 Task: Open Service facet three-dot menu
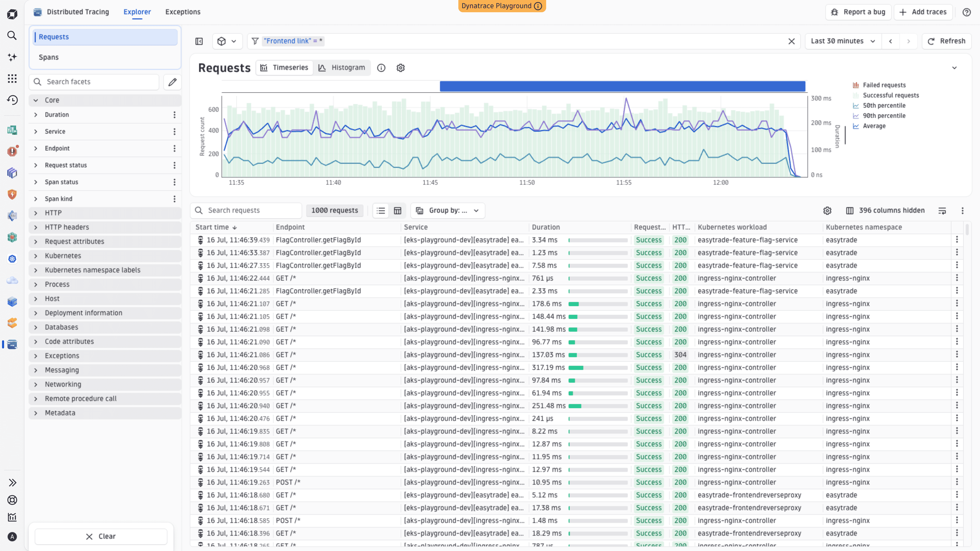174,132
